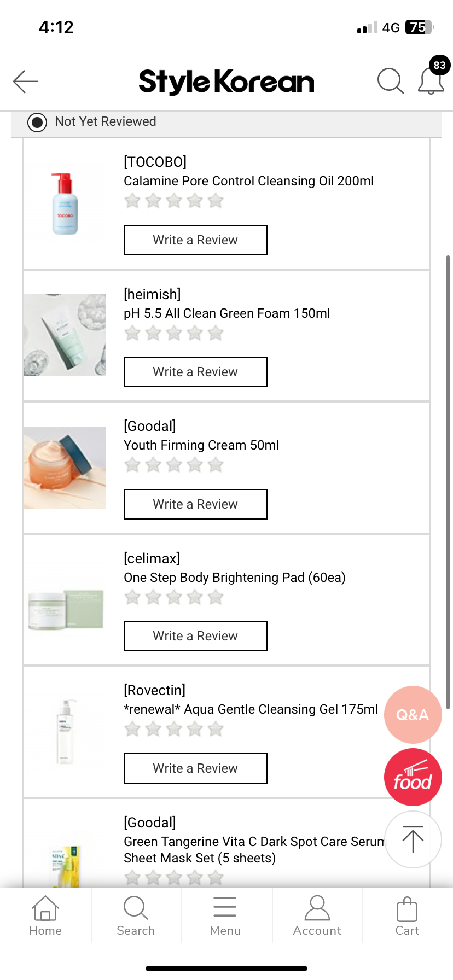
Task: Open the food floating button
Action: click(413, 777)
